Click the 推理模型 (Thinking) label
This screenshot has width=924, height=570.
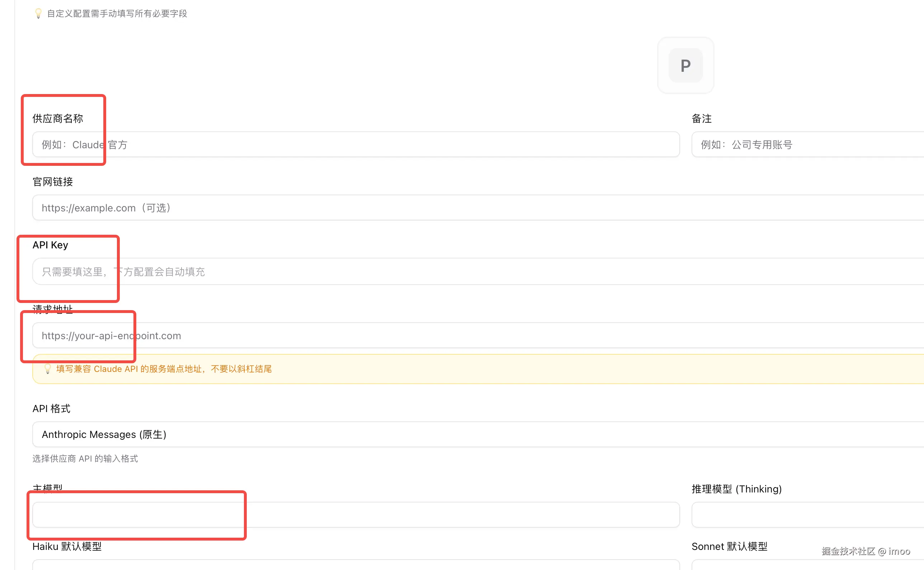(x=736, y=489)
